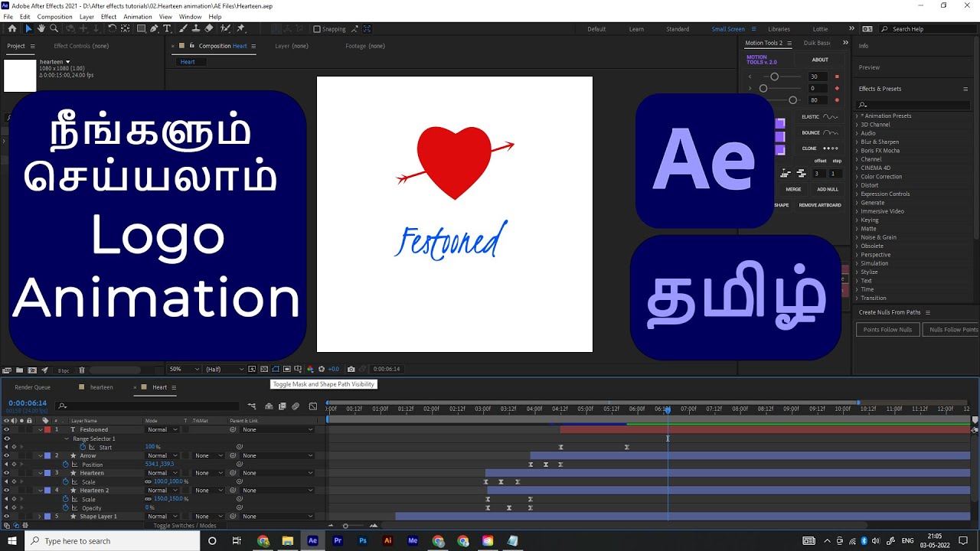This screenshot has height=551, width=980.
Task: Open the Composition menu
Action: point(55,17)
